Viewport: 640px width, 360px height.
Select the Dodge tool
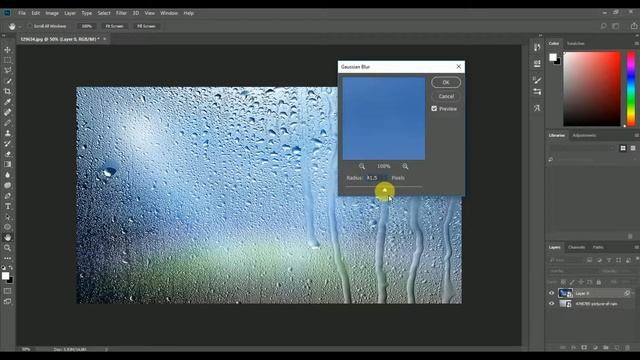click(x=8, y=185)
